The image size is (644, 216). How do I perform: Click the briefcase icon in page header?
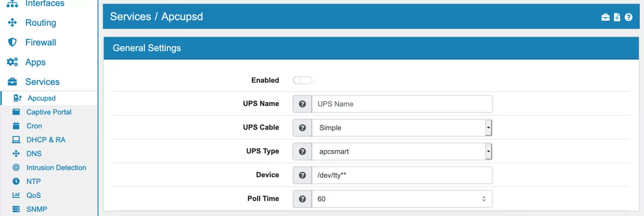[605, 17]
